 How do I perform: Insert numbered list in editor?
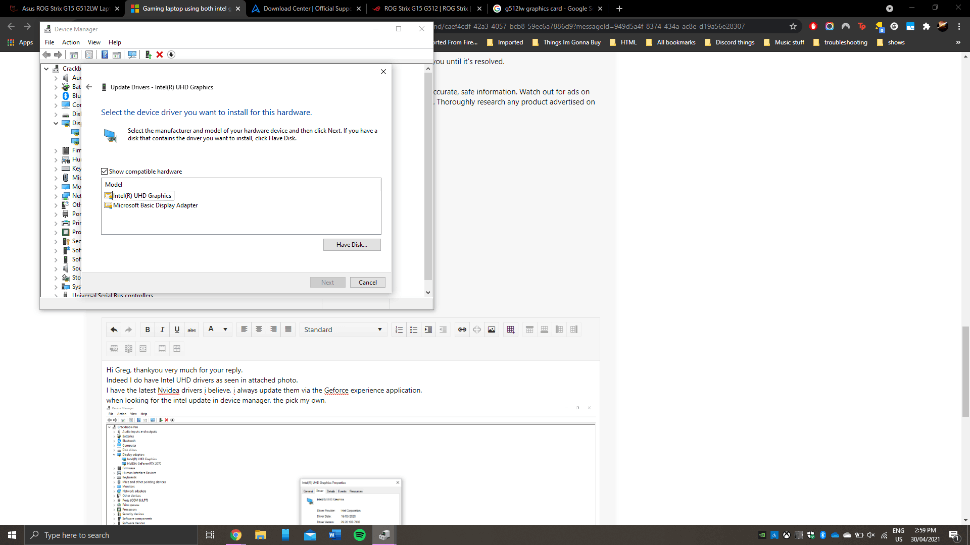click(x=399, y=330)
